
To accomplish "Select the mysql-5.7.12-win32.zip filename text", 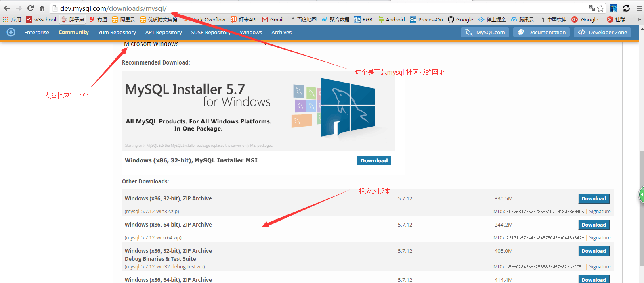I will (152, 211).
